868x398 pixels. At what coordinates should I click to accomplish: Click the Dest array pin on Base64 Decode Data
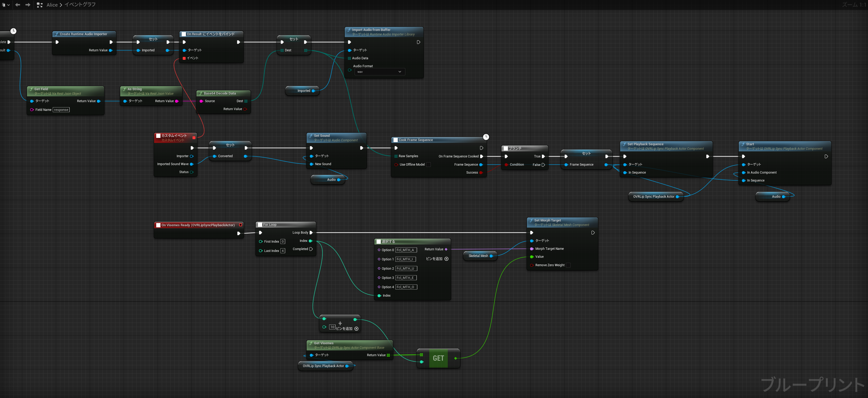246,101
